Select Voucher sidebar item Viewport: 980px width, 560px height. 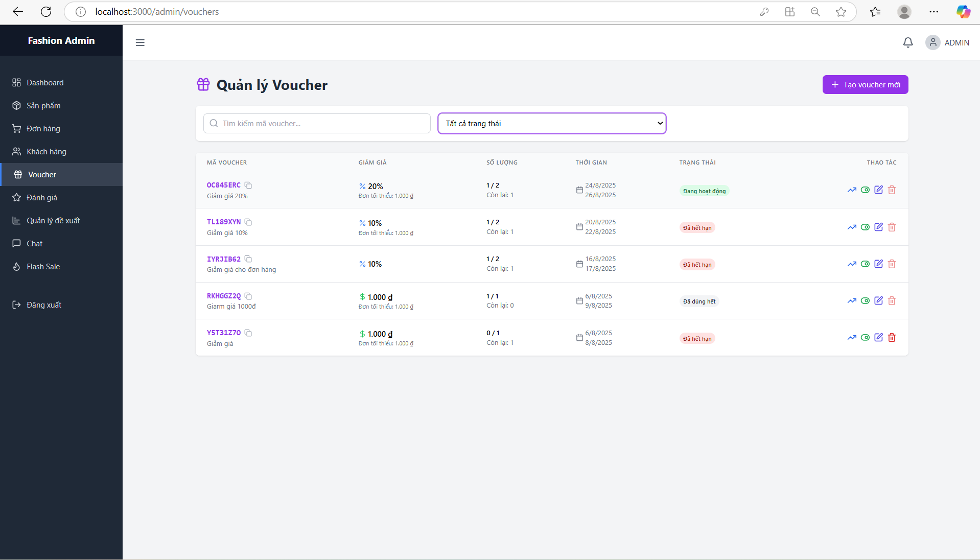pyautogui.click(x=61, y=175)
